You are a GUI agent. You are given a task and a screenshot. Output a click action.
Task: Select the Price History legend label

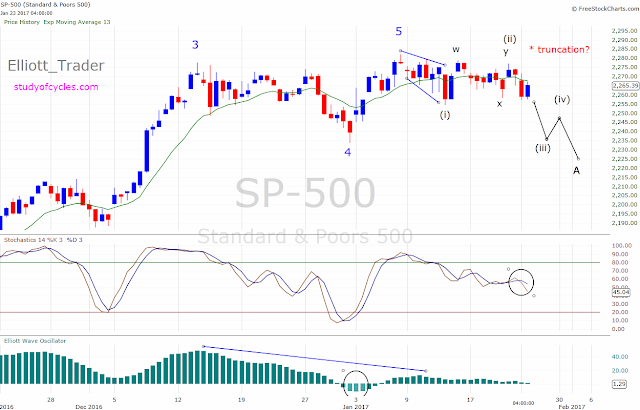[22, 22]
